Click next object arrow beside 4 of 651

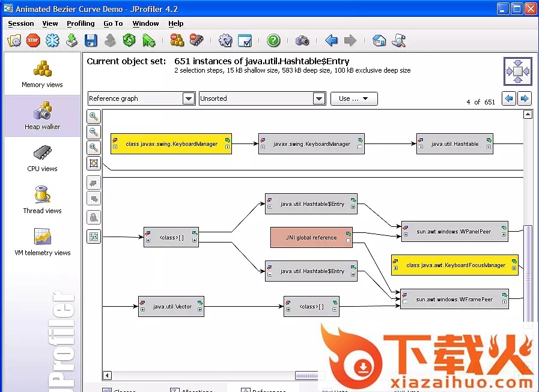pos(525,98)
